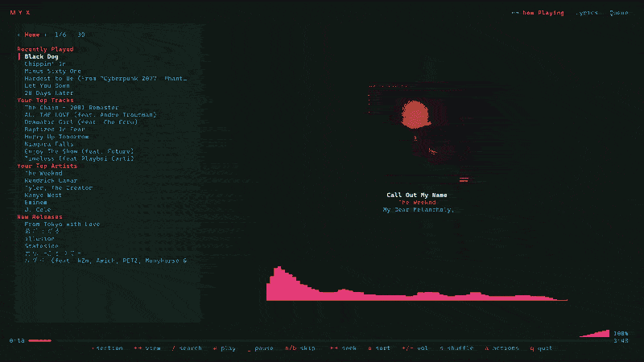The height and width of the screenshot is (362, 644).
Task: Toggle the shuffle shortcut hint
Action: tap(456, 348)
